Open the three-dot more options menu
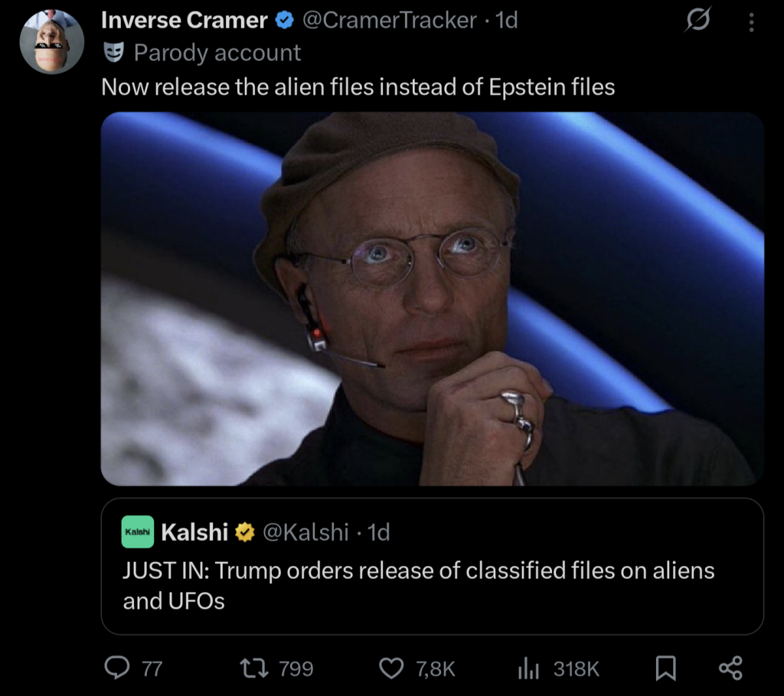Screen dimensions: 784x696 [x=751, y=22]
